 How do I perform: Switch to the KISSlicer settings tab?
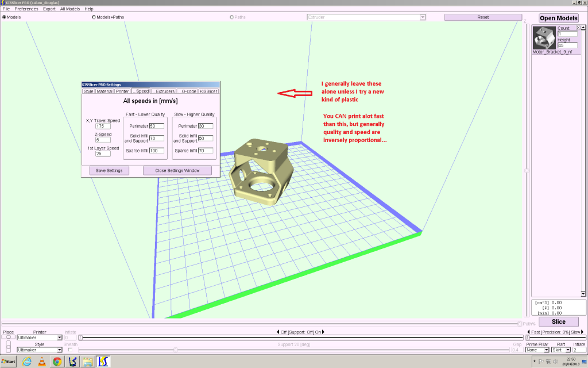pos(208,91)
